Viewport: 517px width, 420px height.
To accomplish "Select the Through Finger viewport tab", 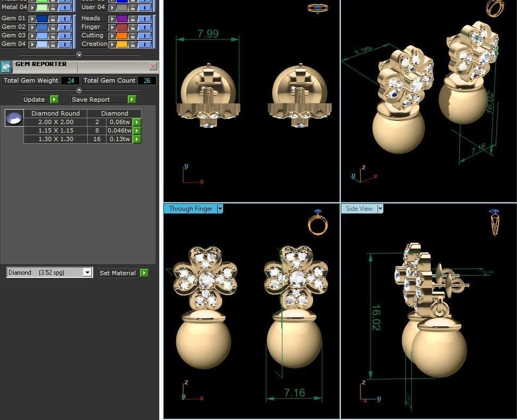I will pyautogui.click(x=191, y=209).
